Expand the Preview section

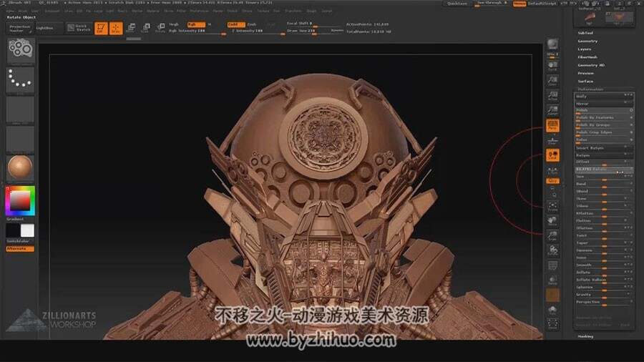pos(585,73)
